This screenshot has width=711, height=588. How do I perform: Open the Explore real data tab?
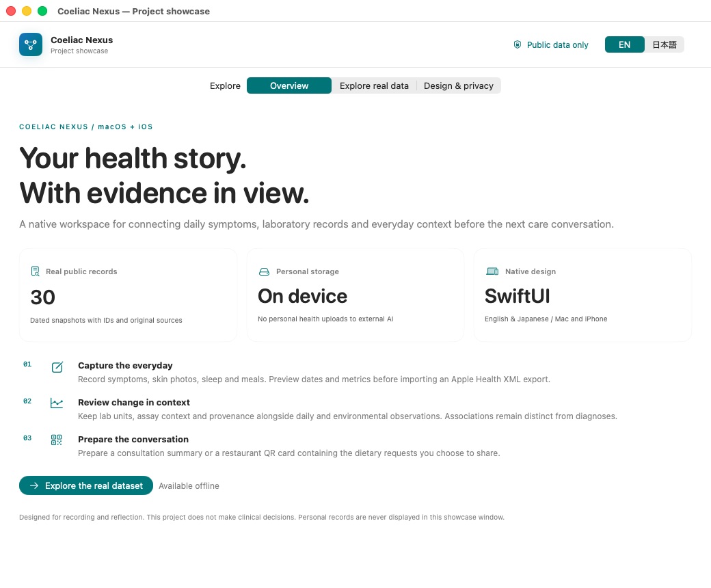tap(374, 85)
